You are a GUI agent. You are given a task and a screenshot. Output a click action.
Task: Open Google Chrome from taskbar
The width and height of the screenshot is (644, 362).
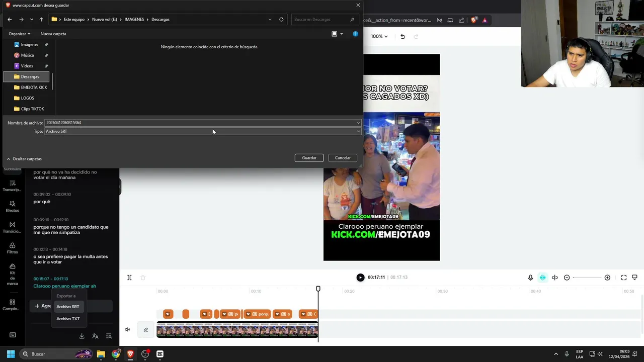(116, 354)
